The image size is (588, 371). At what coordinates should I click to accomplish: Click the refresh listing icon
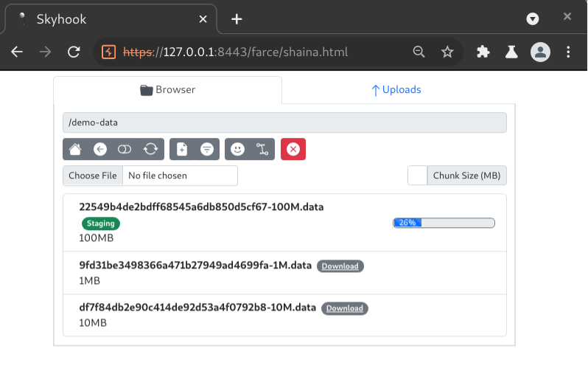point(150,149)
